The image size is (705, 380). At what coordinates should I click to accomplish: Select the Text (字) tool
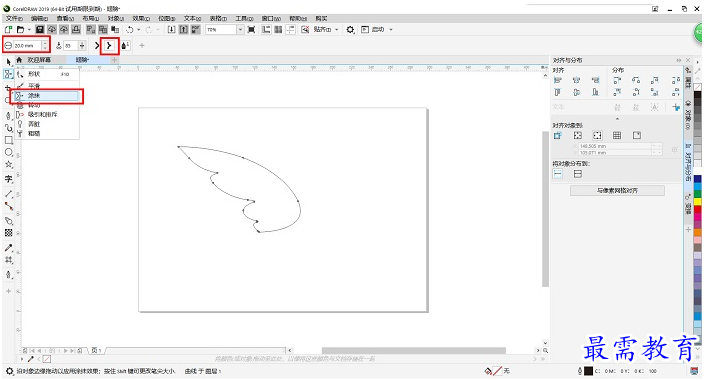point(9,179)
